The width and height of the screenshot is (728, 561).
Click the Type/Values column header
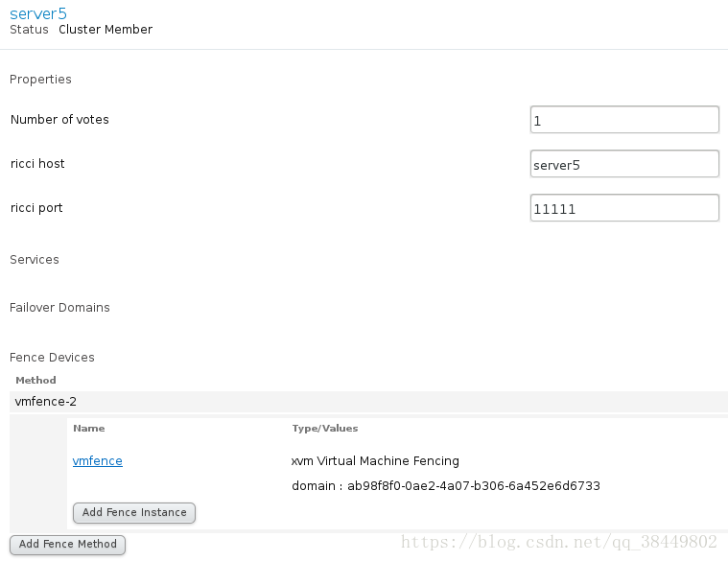325,429
